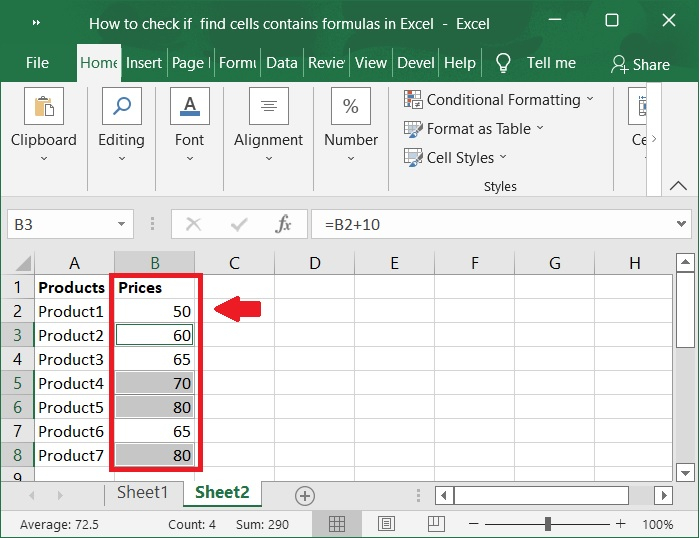The width and height of the screenshot is (700, 538).
Task: Click the Cell Styles icon
Action: pos(413,158)
